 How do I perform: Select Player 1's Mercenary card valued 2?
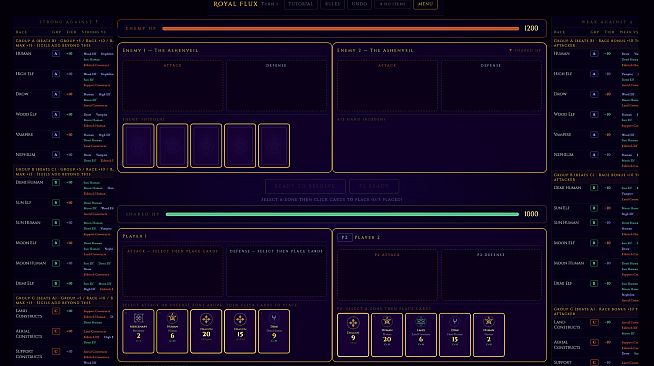[138, 331]
